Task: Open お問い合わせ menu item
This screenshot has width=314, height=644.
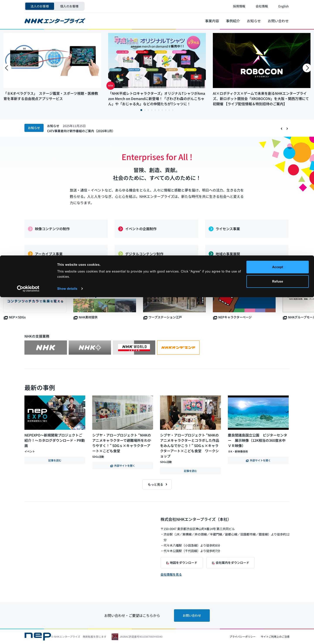Action: pos(278,21)
